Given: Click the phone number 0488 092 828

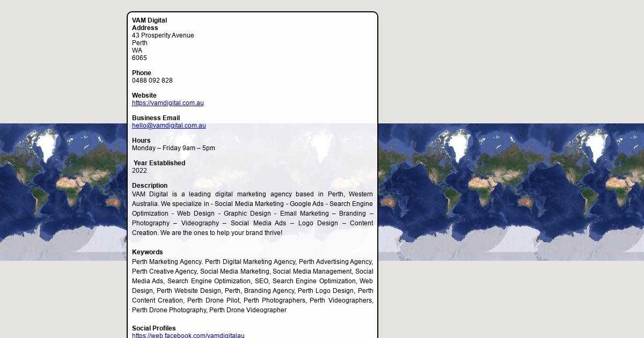Looking at the screenshot, I should 152,80.
